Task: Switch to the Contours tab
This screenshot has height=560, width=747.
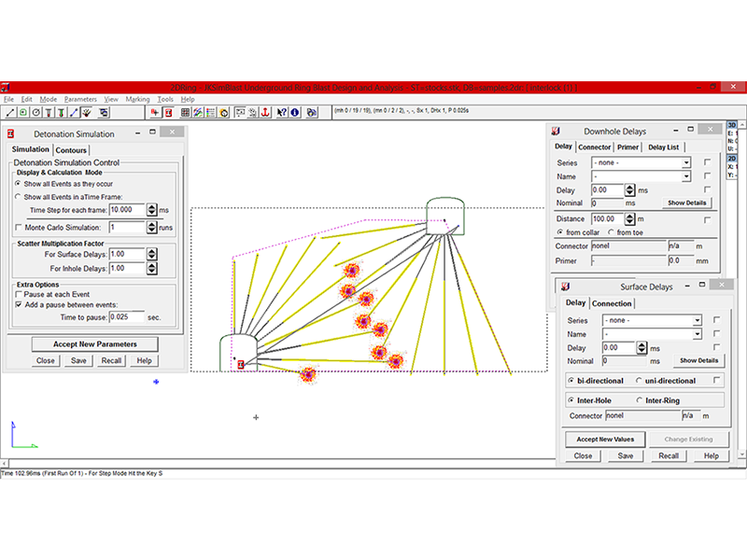Action: point(71,149)
